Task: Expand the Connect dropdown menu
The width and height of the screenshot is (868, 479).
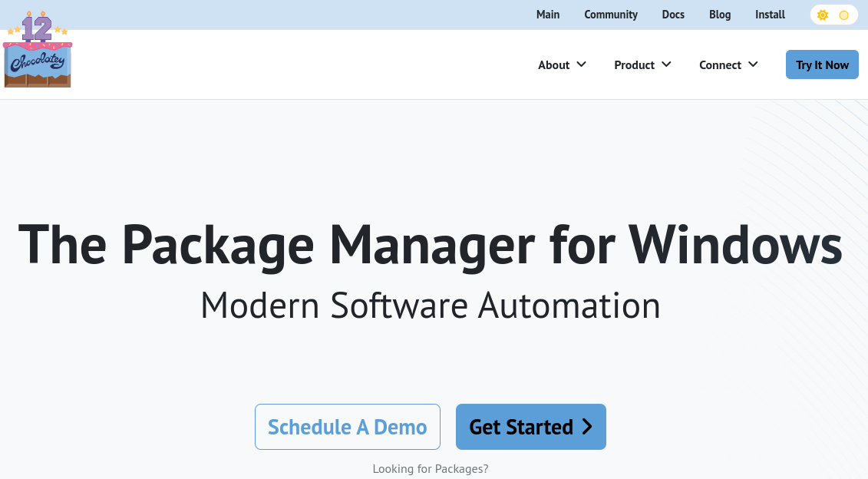Action: (x=728, y=64)
